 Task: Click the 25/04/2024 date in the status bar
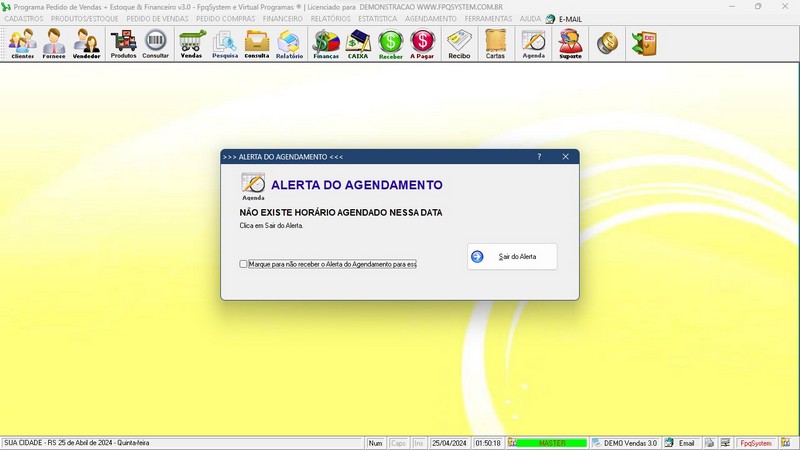tap(449, 443)
